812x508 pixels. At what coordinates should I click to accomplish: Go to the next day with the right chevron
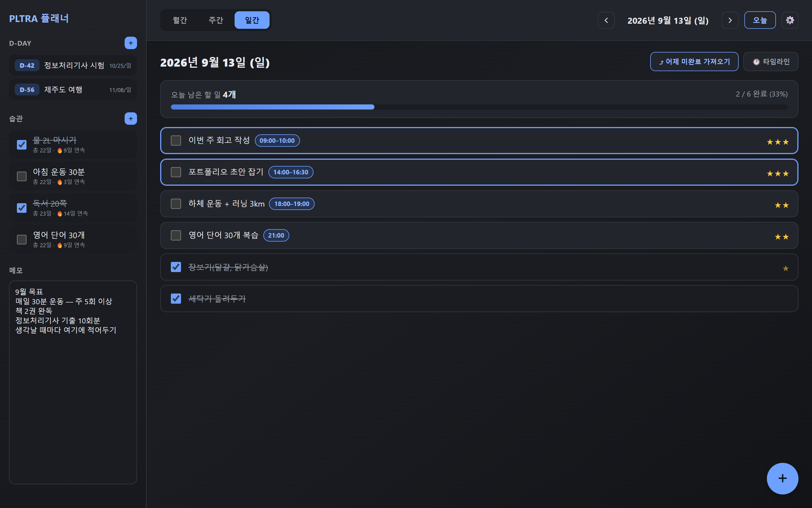coord(730,20)
